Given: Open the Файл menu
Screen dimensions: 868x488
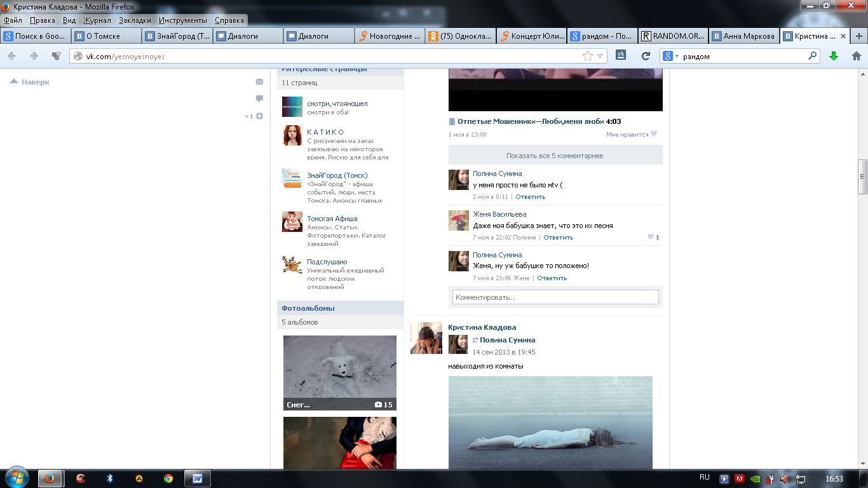Looking at the screenshot, I should coord(13,20).
